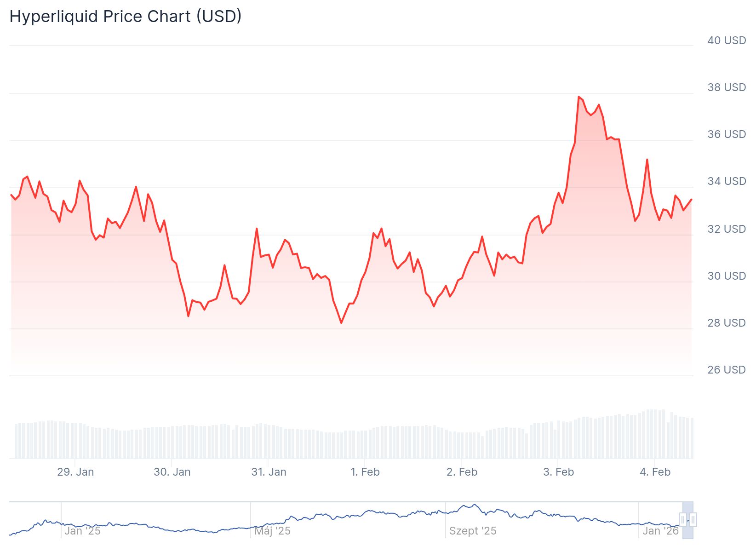
Task: Select the 31. Jan date axis label
Action: point(269,472)
